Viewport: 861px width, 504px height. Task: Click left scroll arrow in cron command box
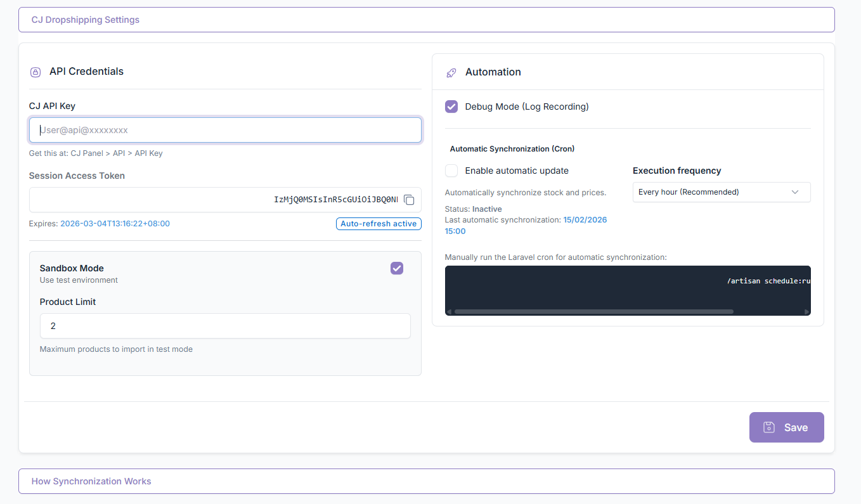tap(449, 312)
